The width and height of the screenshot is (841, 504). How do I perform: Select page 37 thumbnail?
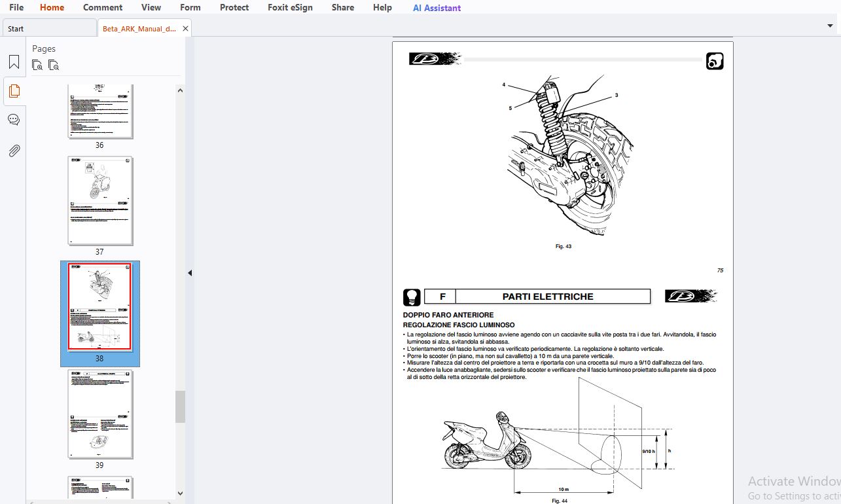tap(100, 201)
